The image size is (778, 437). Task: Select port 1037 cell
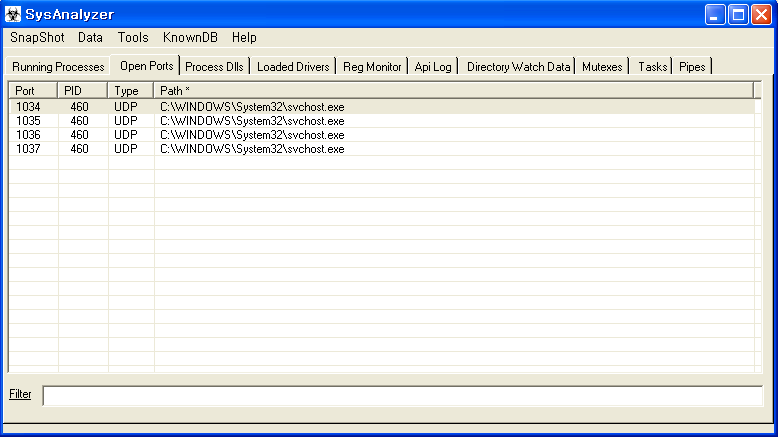(x=28, y=149)
